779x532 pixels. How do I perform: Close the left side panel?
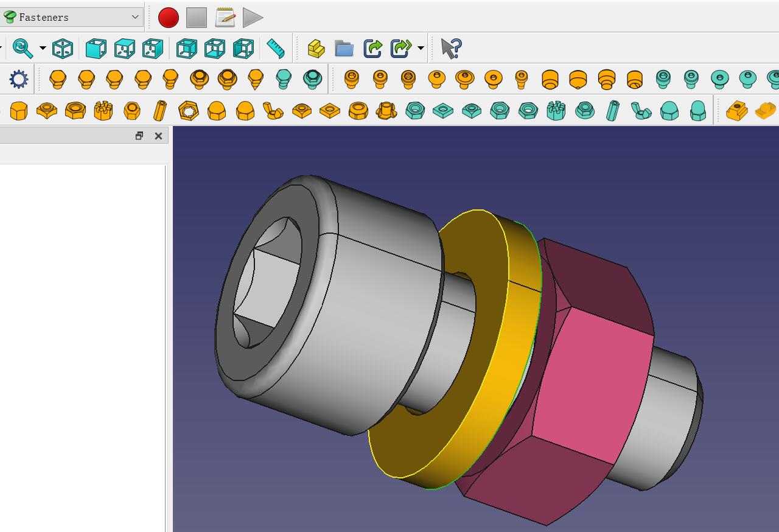coord(158,136)
